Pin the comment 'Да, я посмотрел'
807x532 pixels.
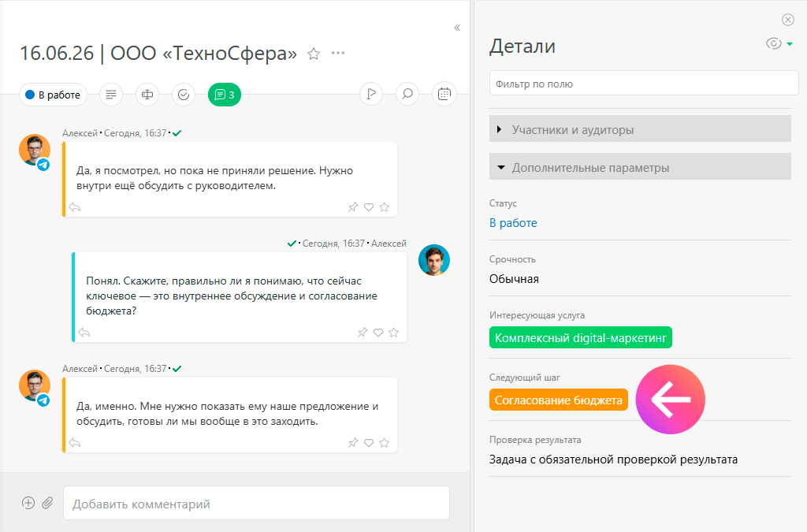pyautogui.click(x=353, y=207)
